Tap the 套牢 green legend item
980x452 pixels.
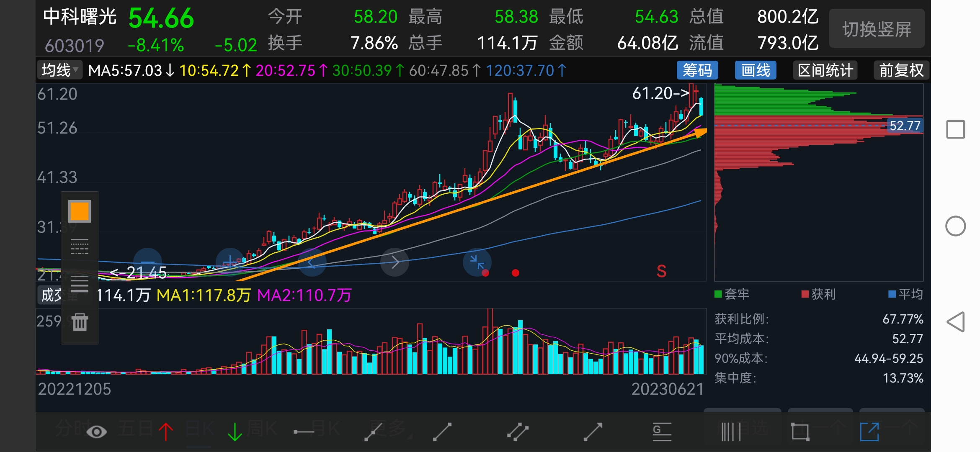tap(732, 294)
